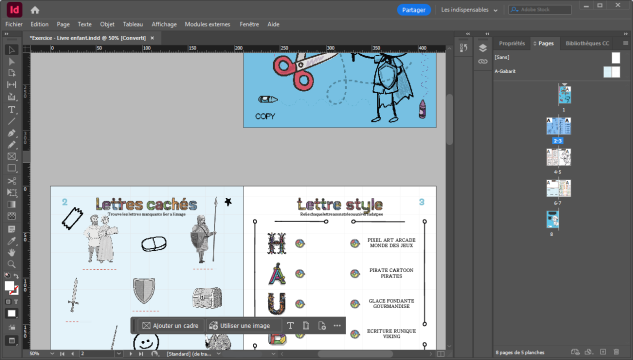Open the page number dropdown
The height and width of the screenshot is (360, 633).
(x=119, y=354)
